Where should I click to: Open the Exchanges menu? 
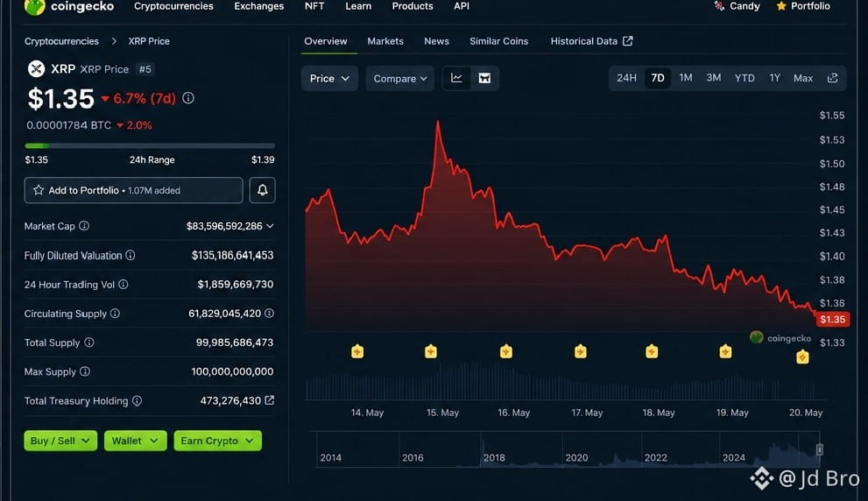[259, 6]
